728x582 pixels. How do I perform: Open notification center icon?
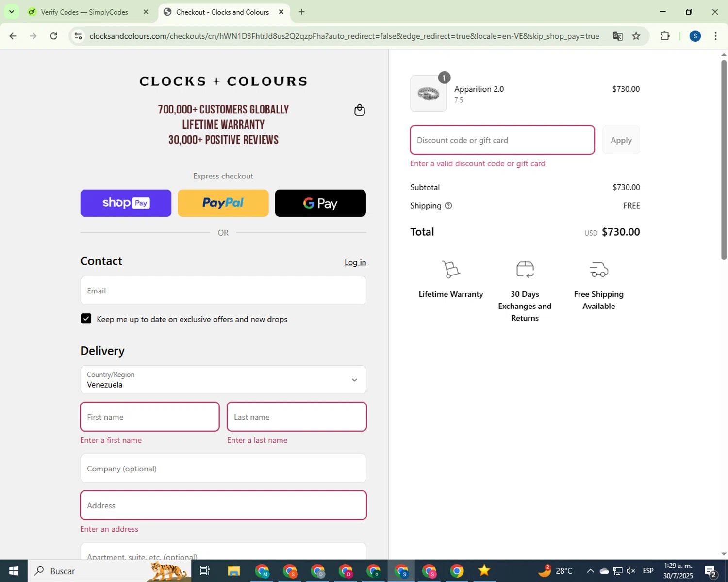(x=711, y=571)
